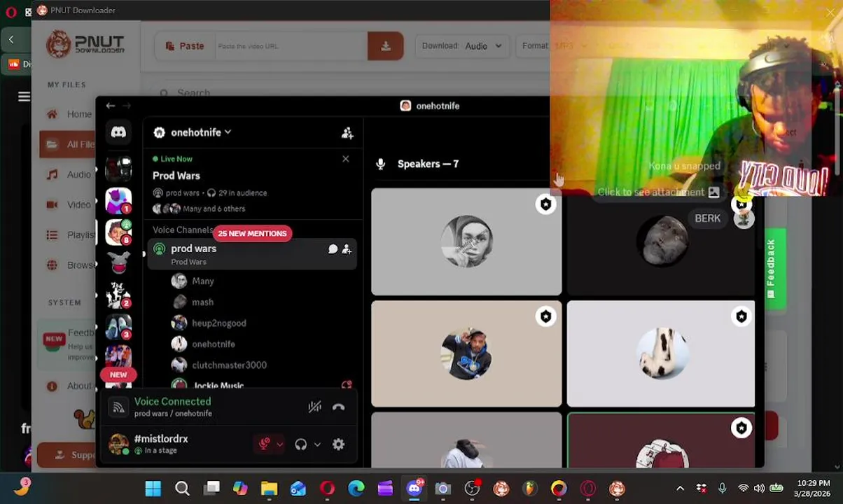Click PNUT Downloader logo
The image size is (843, 504).
[85, 45]
